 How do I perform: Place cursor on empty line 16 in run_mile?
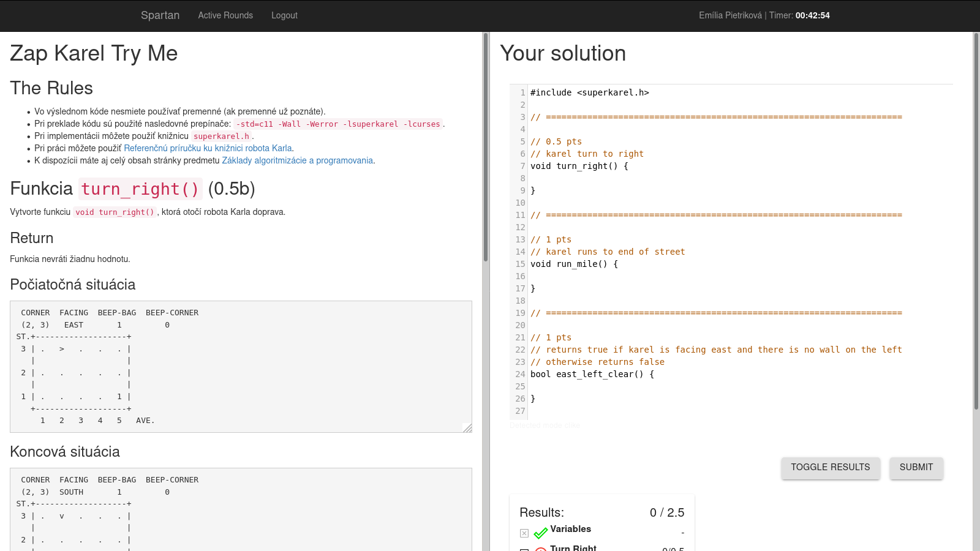pos(741,276)
